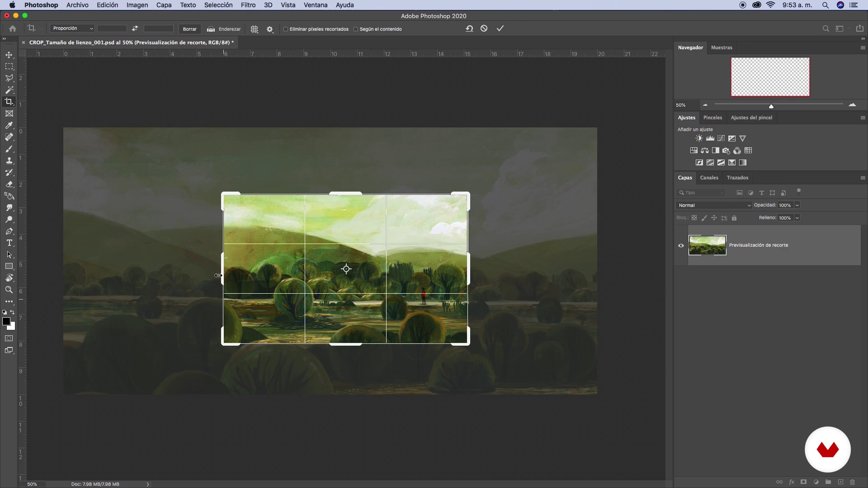The width and height of the screenshot is (868, 488).
Task: Commit the crop with the checkmark
Action: [500, 28]
